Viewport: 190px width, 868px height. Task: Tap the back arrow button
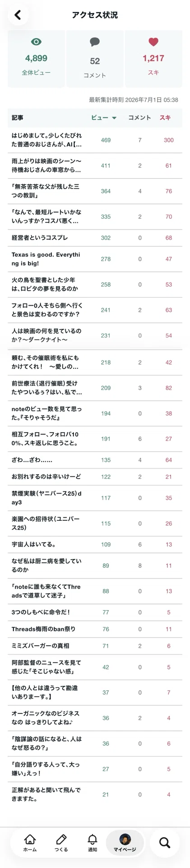(x=18, y=15)
